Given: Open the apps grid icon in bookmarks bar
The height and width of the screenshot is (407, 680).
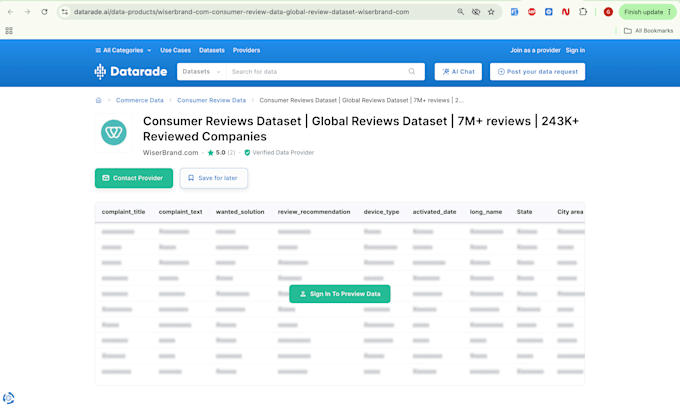Looking at the screenshot, I should click(9, 30).
